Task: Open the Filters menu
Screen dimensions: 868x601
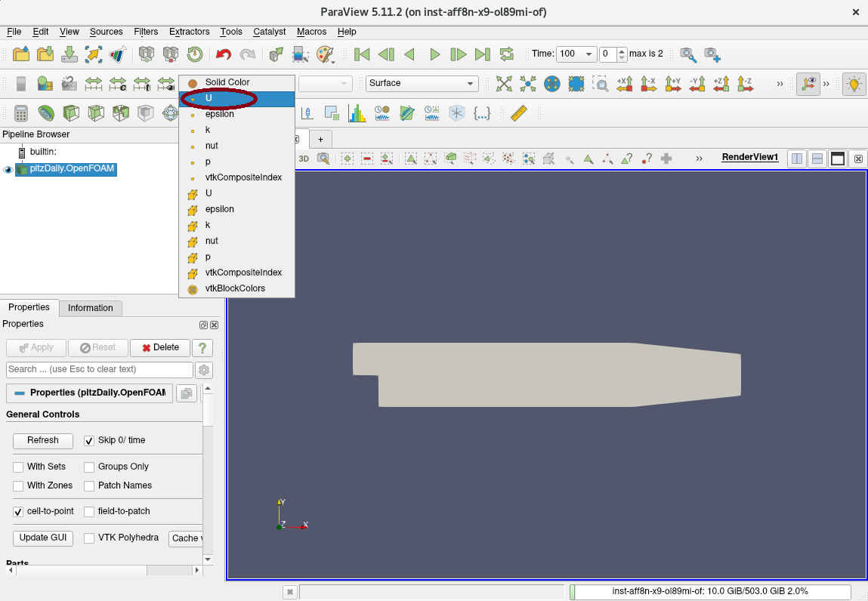Action: click(x=146, y=32)
